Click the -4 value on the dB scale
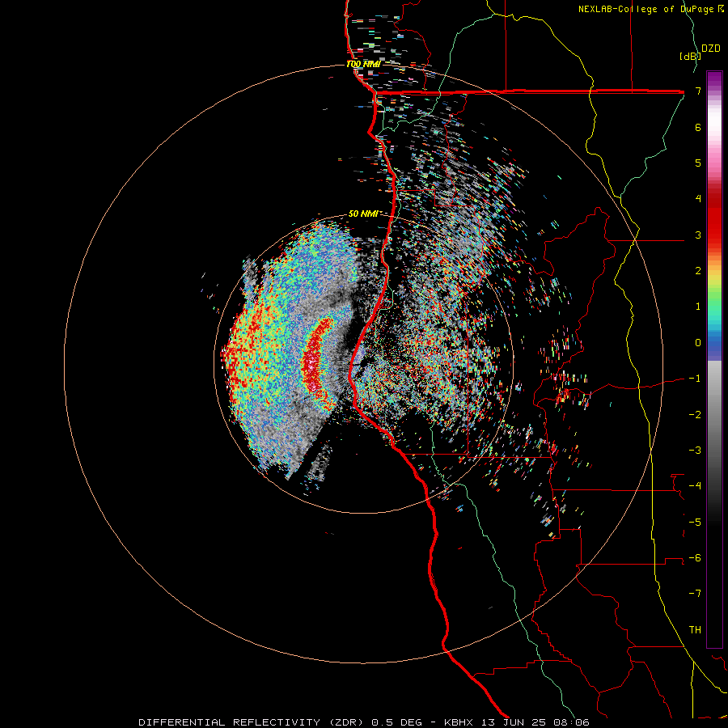 (x=695, y=486)
